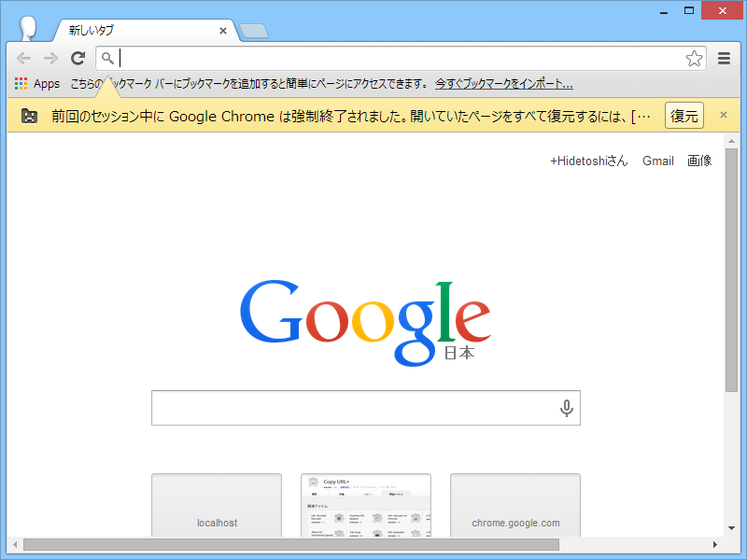Viewport: 747px width, 560px height.
Task: Dismiss the crash restore infobar
Action: point(723,115)
